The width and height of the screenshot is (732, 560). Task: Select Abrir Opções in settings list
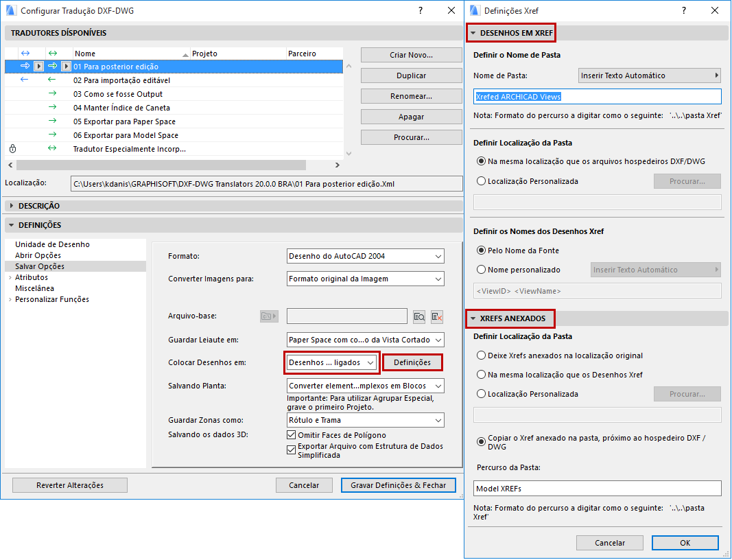[x=38, y=255]
